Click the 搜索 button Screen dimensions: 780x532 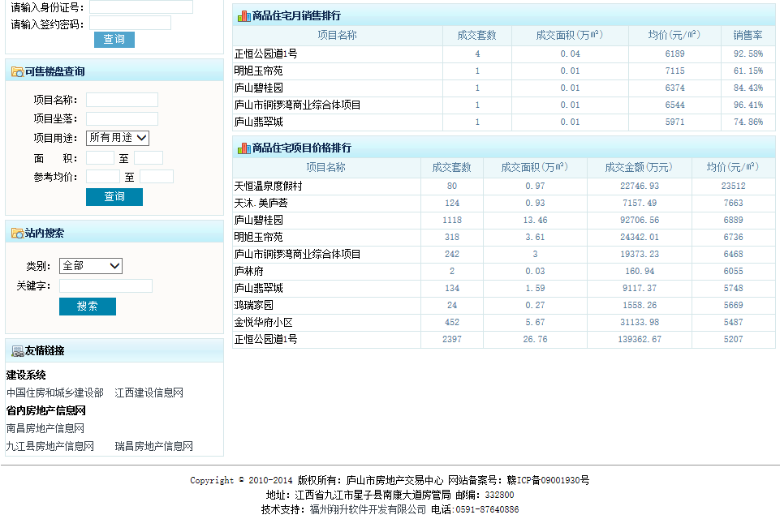[x=88, y=307]
